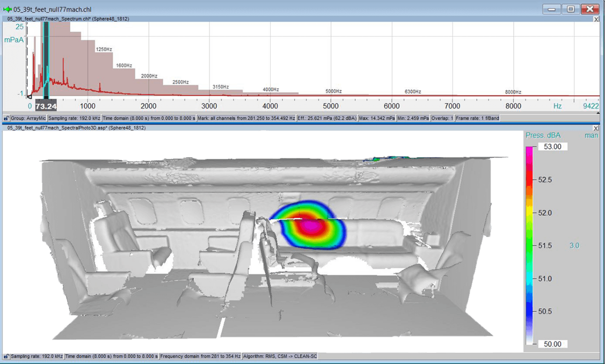Click the Overlap: 1 status field
This screenshot has height=364, width=605.
click(x=442, y=118)
